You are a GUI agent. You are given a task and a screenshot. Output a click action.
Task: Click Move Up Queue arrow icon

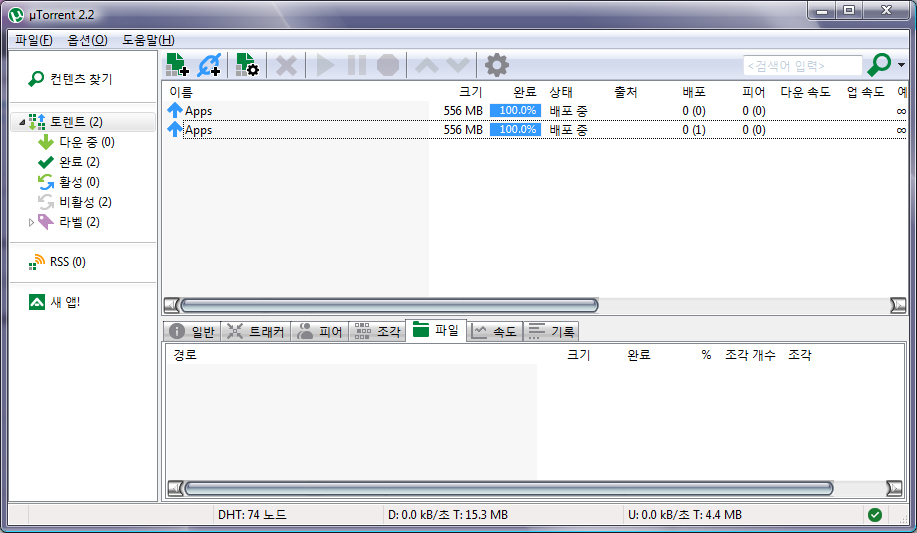click(427, 65)
